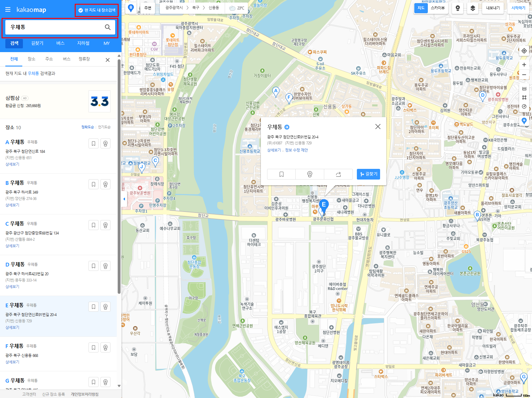Image resolution: width=532 pixels, height=398 pixels.
Task: Sort results by 인기도순
Action: pos(104,127)
